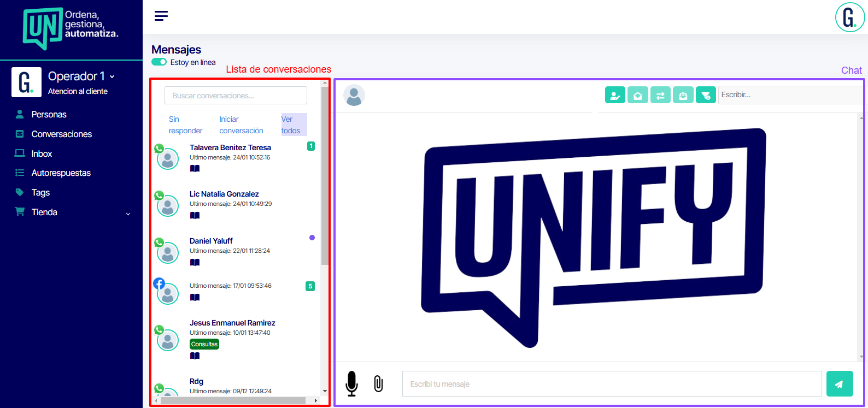The height and width of the screenshot is (408, 868).
Task: Go to Autorespuestas in the sidebar
Action: (61, 173)
